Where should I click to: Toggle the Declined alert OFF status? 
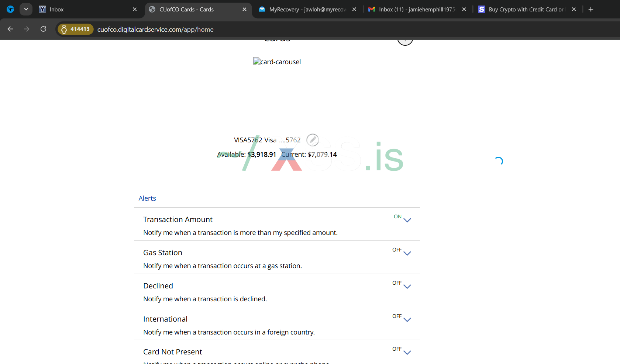point(397,283)
